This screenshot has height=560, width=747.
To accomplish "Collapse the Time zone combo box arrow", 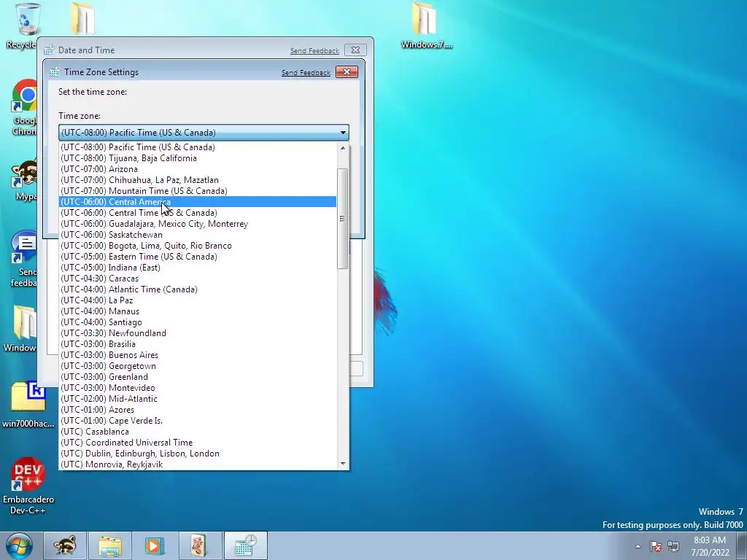I will (343, 133).
